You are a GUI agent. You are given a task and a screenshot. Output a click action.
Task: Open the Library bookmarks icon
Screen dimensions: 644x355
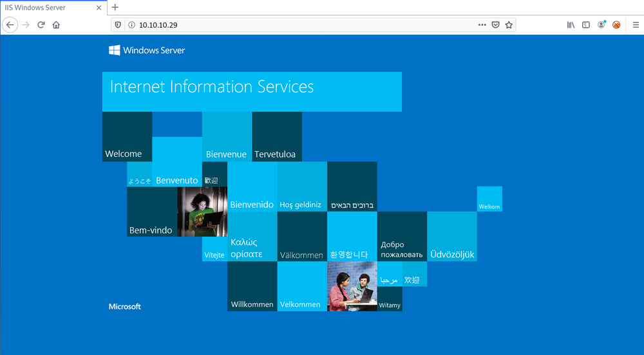pyautogui.click(x=571, y=25)
